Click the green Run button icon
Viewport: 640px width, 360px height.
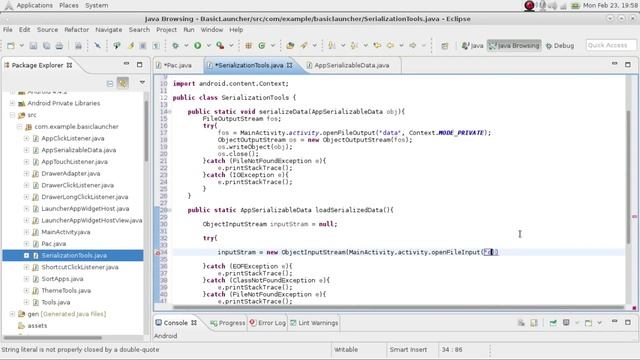[198, 46]
